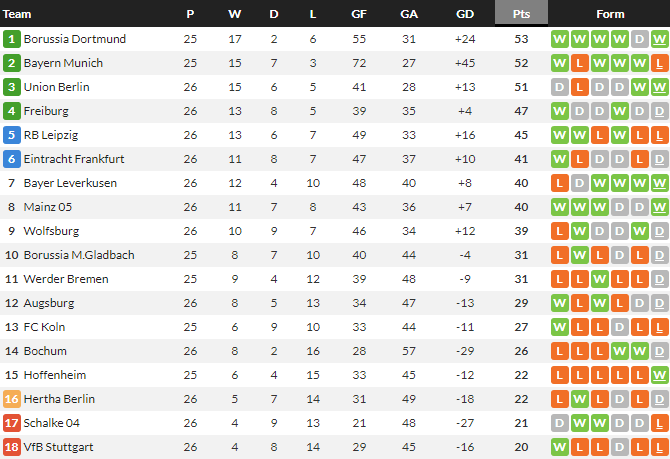670x459 pixels.
Task: Click the Team column header
Action: tap(18, 14)
